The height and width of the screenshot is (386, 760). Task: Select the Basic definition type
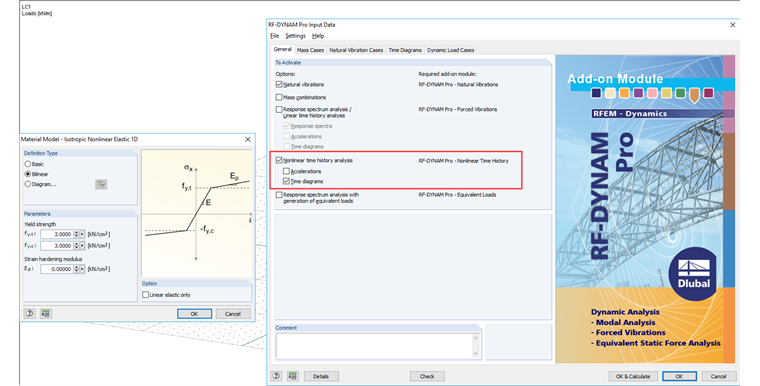point(28,164)
